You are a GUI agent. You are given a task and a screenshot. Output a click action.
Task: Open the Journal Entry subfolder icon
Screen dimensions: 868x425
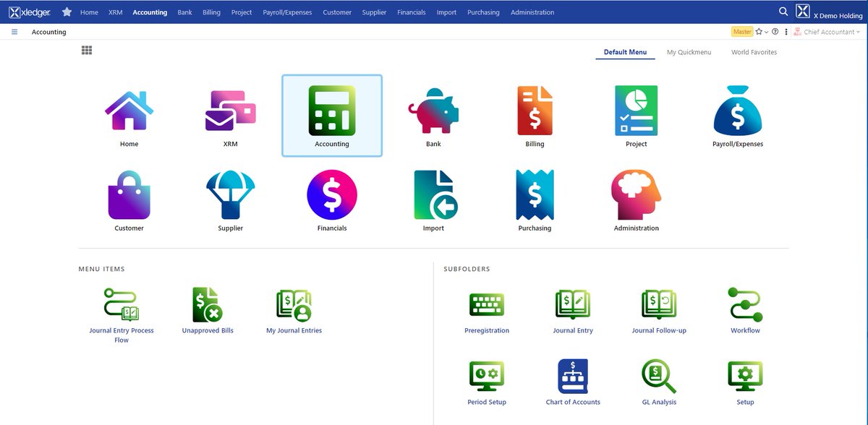[573, 304]
